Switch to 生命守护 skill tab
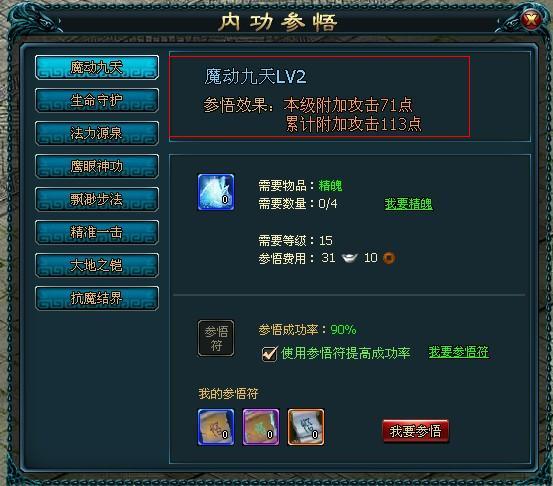Image resolution: width=553 pixels, height=486 pixels. [x=97, y=100]
